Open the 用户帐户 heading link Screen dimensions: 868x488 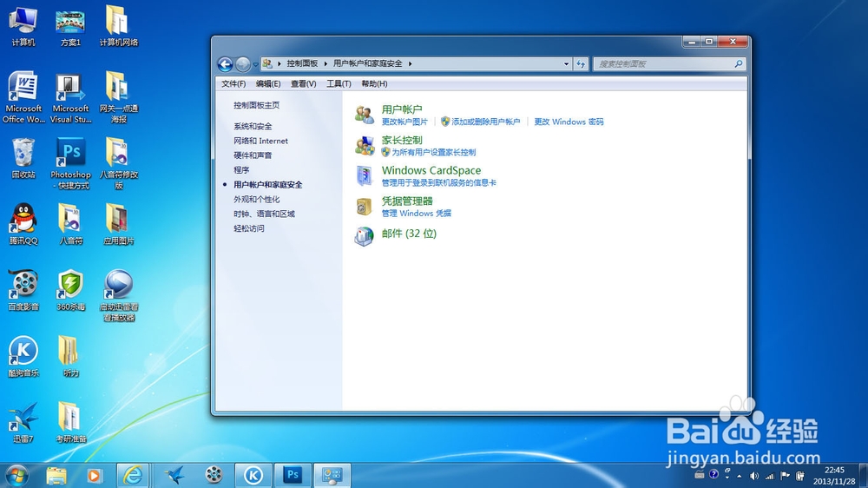coord(402,109)
